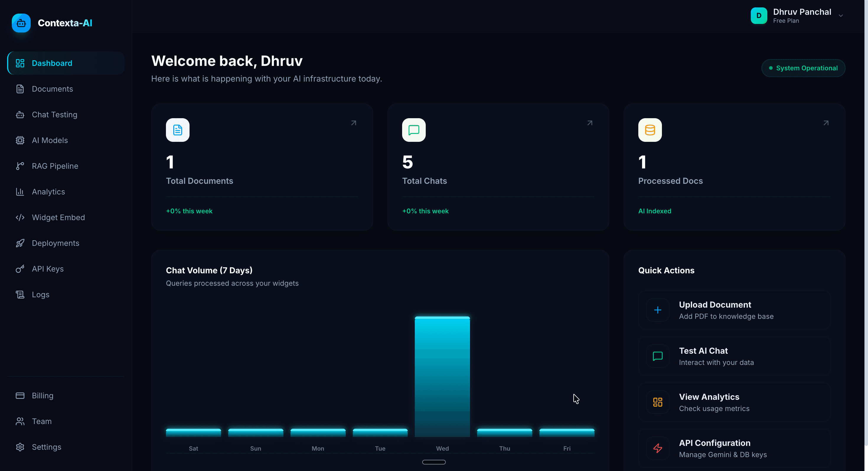868x471 pixels.
Task: Click the Test AI Chat quick action
Action: [x=734, y=356]
